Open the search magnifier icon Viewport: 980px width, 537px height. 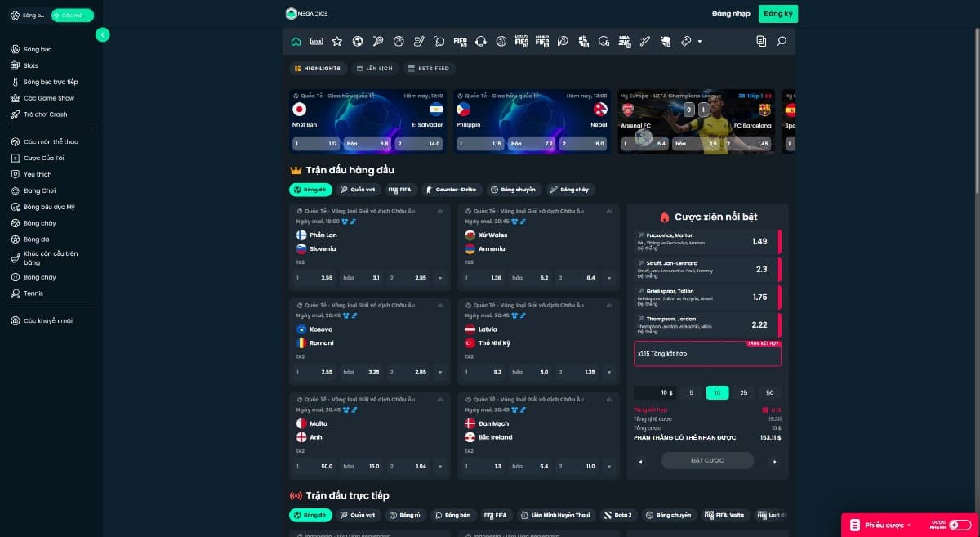(782, 41)
